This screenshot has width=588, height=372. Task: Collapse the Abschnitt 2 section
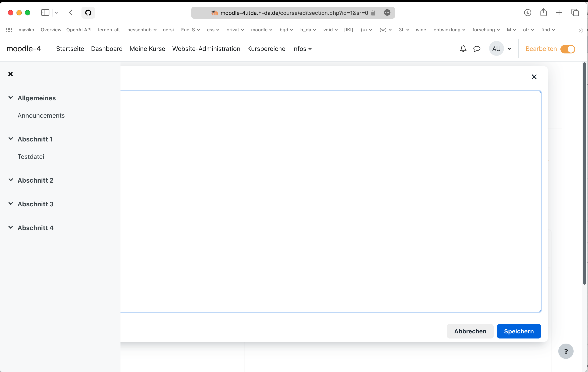(11, 180)
